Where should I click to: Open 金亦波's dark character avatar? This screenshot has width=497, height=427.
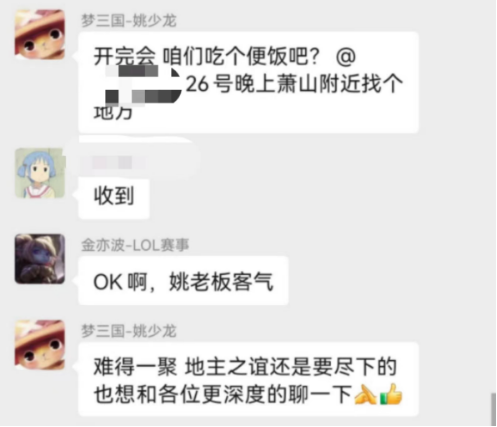[x=40, y=259]
